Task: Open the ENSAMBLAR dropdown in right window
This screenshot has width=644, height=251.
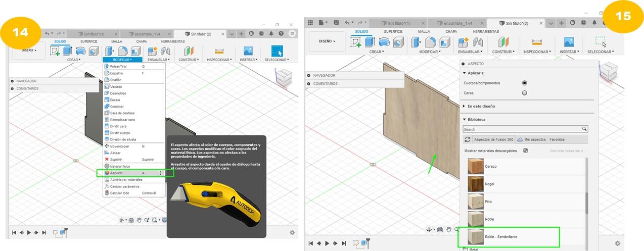Action: pyautogui.click(x=471, y=52)
